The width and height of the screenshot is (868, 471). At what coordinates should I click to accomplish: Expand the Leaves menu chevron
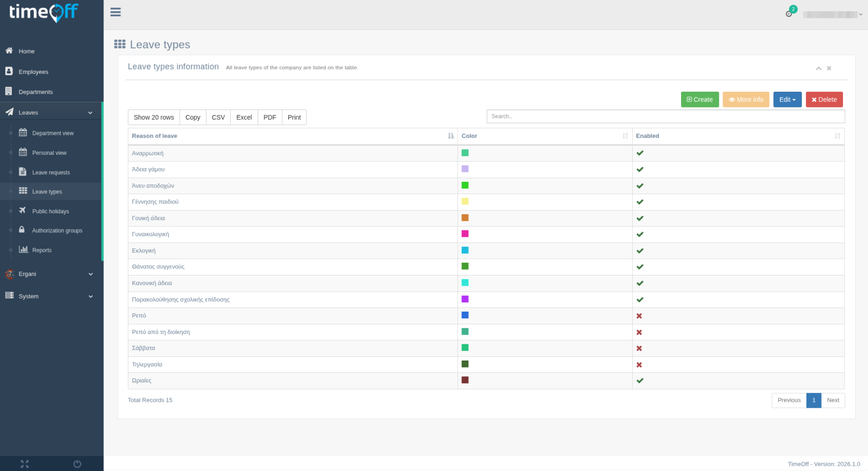[x=90, y=112]
